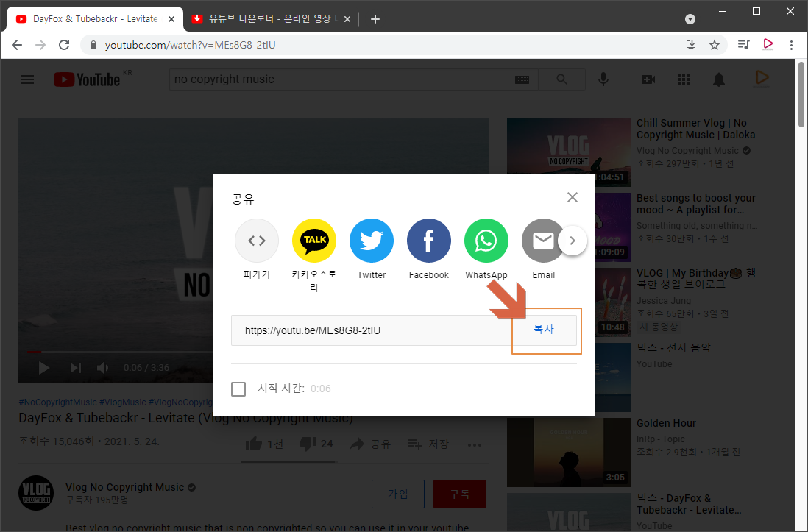Open Chrome three-dot menu

pos(791,45)
